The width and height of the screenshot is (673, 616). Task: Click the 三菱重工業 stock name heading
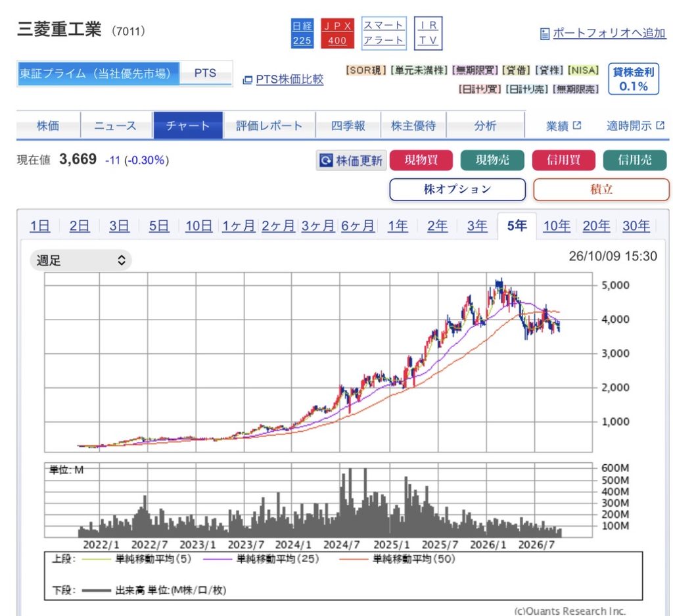[x=59, y=29]
